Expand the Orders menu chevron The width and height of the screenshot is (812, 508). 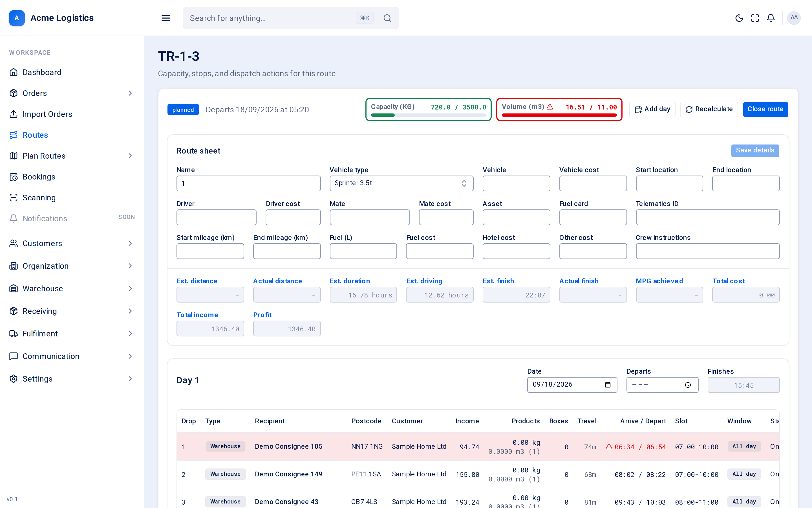coord(130,93)
